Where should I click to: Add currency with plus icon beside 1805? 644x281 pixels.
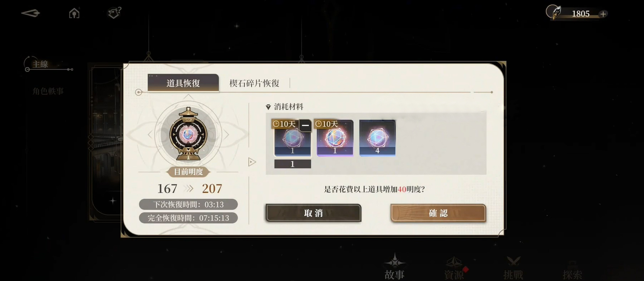click(603, 14)
